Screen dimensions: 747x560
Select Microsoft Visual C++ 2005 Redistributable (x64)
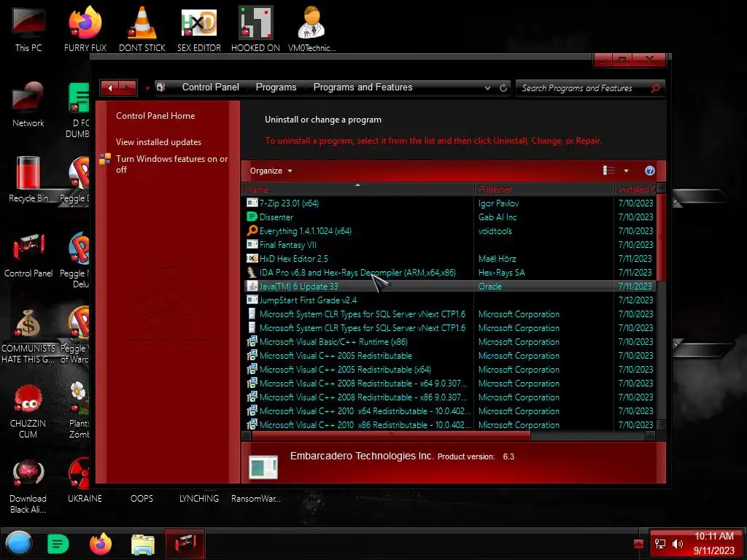click(449, 370)
